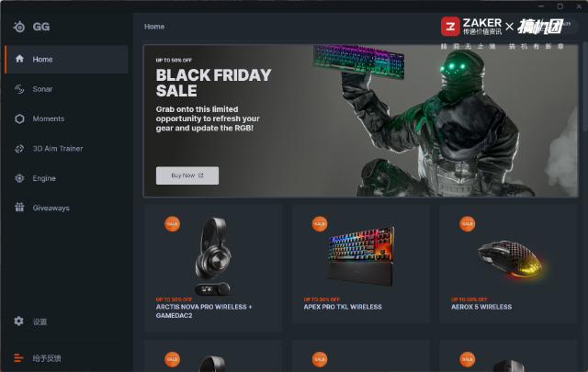
Task: Open Arctis Nova Pro Wireless + GameDAC2 link
Action: pos(204,310)
